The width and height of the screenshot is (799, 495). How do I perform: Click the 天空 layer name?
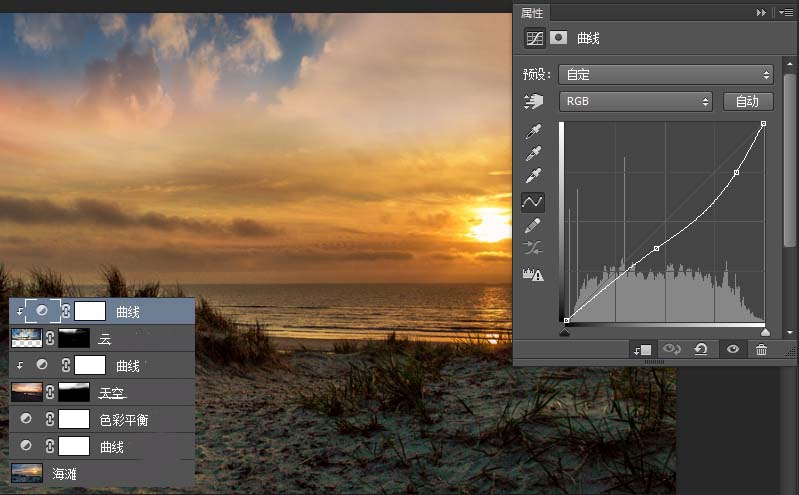coord(112,393)
